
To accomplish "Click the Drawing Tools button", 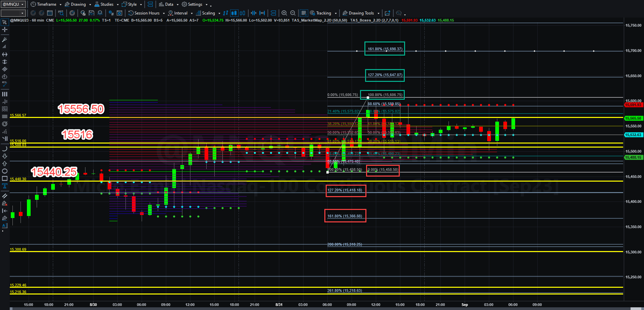I will pyautogui.click(x=361, y=13).
